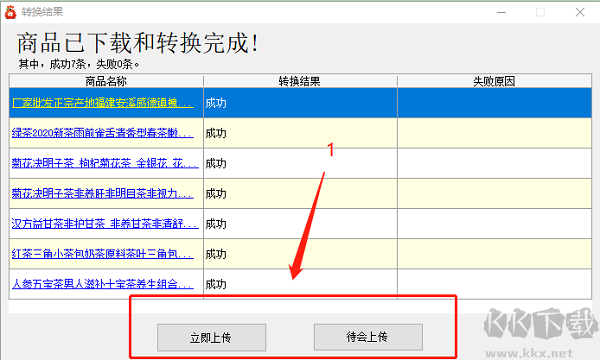Click the 待会上传 button
The image size is (600, 360).
tap(368, 337)
